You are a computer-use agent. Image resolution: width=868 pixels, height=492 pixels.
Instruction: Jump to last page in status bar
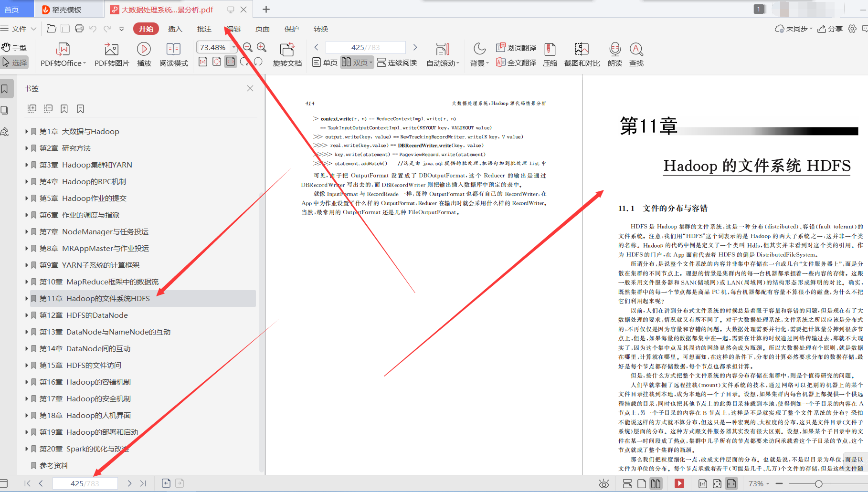143,483
